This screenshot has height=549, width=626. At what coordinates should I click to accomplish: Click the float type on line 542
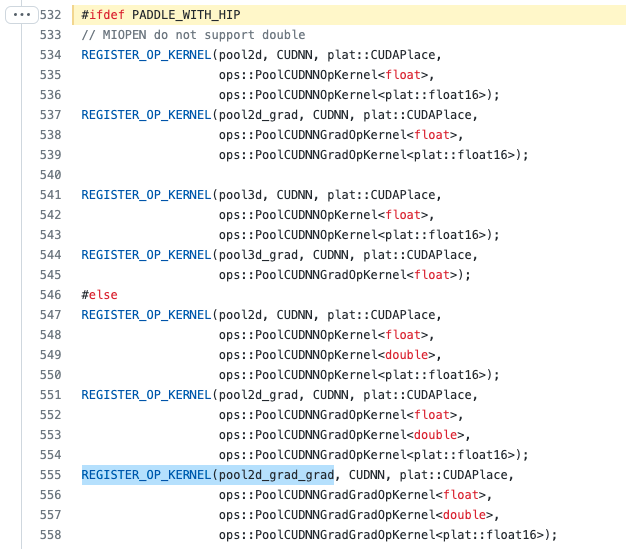coord(403,215)
